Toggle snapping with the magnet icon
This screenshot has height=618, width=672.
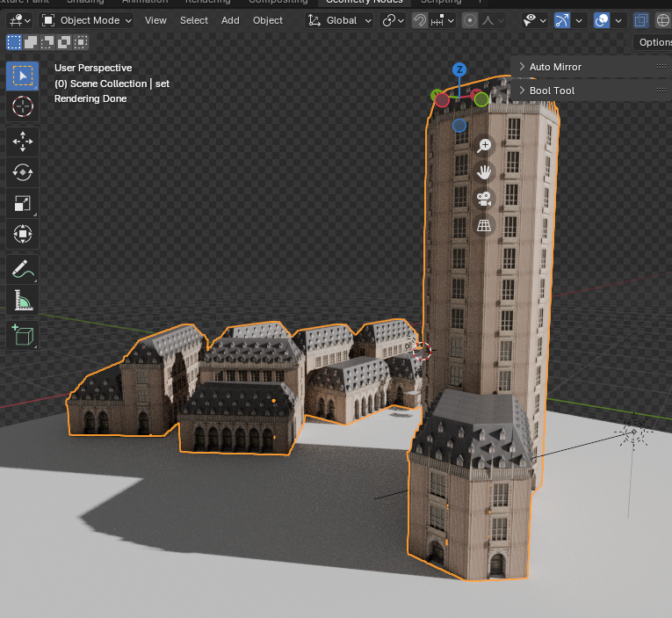point(421,20)
